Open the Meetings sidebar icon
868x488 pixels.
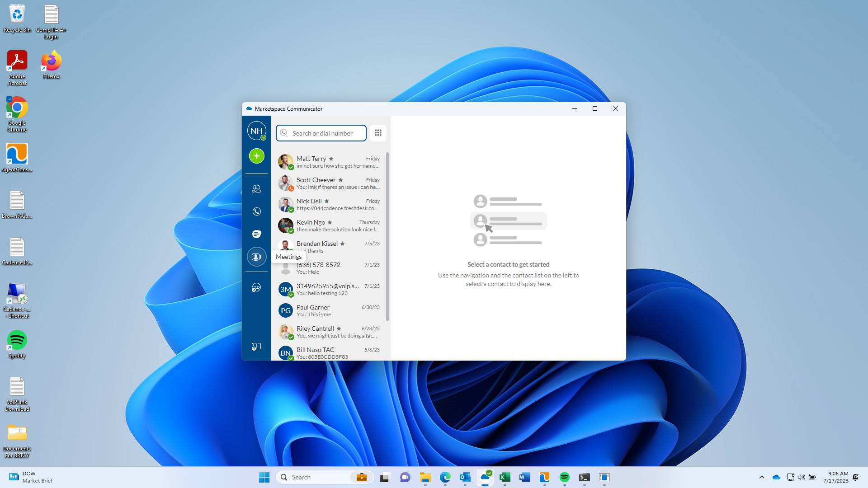(256, 257)
